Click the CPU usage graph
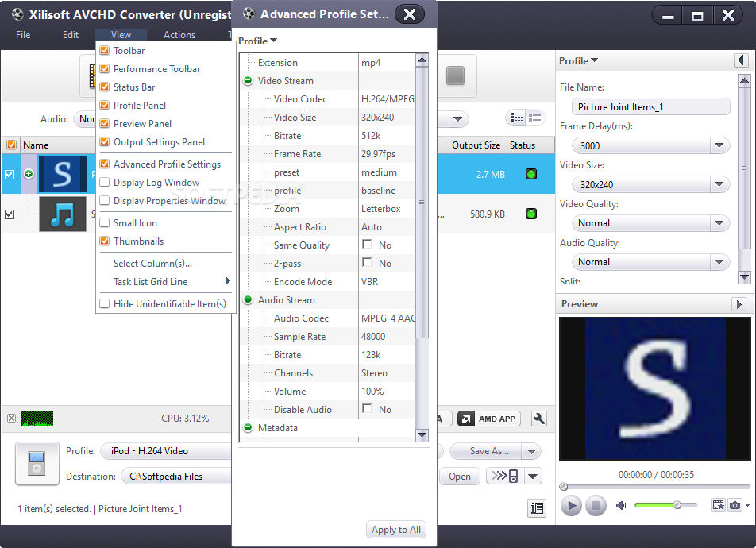This screenshot has width=756, height=548. (37, 419)
